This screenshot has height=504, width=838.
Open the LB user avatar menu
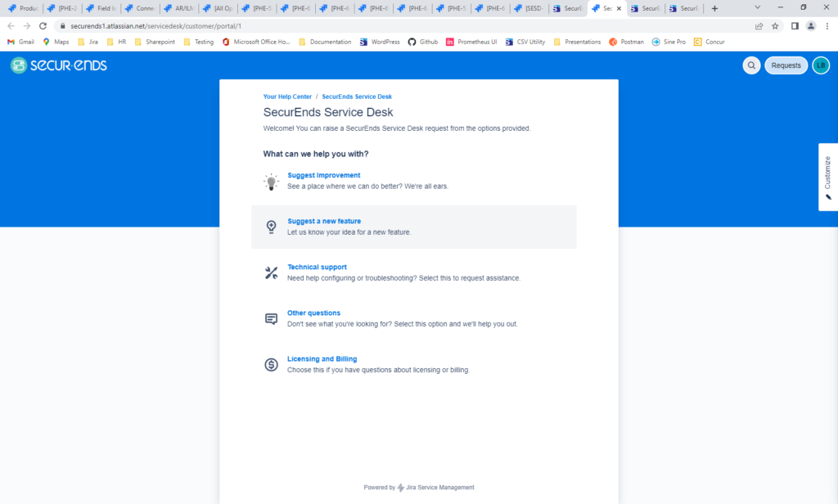click(821, 65)
